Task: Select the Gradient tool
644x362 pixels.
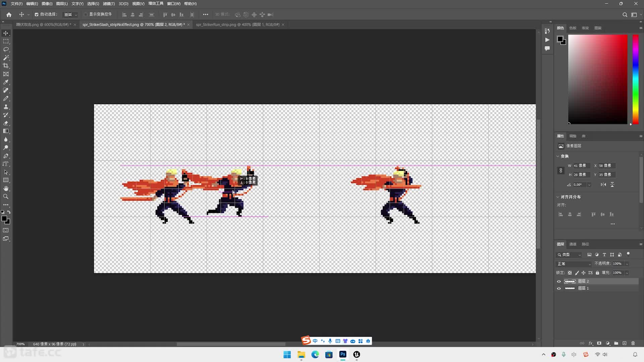Action: coord(6,131)
